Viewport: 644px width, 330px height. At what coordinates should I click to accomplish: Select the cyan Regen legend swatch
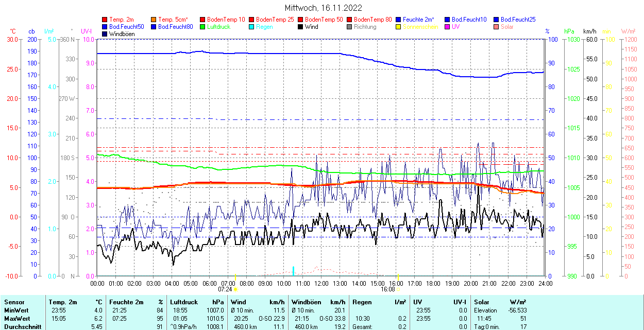252,27
